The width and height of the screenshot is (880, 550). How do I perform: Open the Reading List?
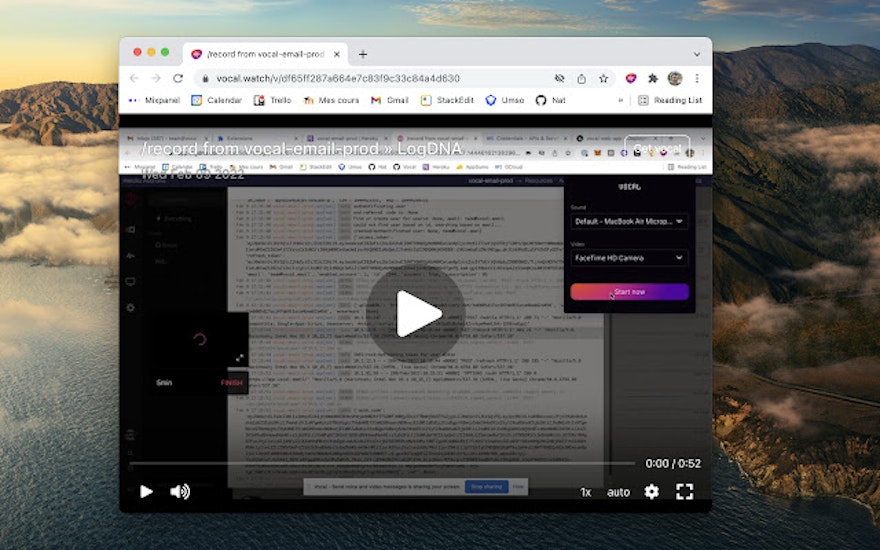pyautogui.click(x=670, y=100)
